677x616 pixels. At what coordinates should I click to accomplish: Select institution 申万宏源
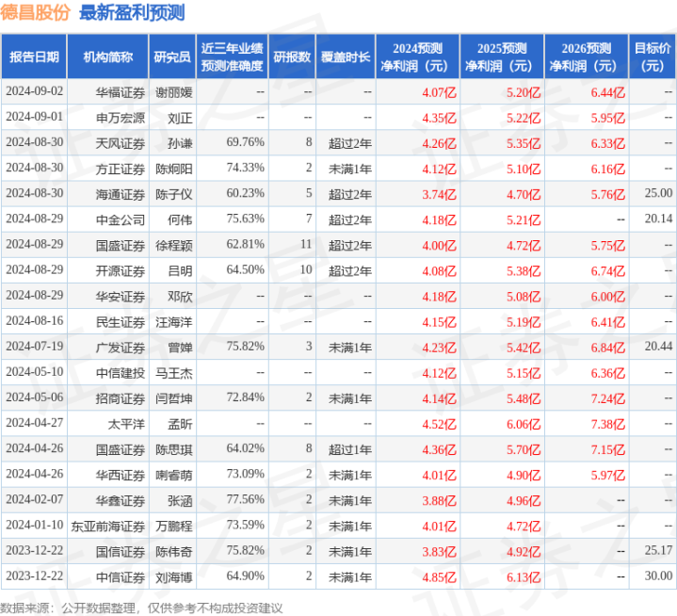(x=121, y=118)
